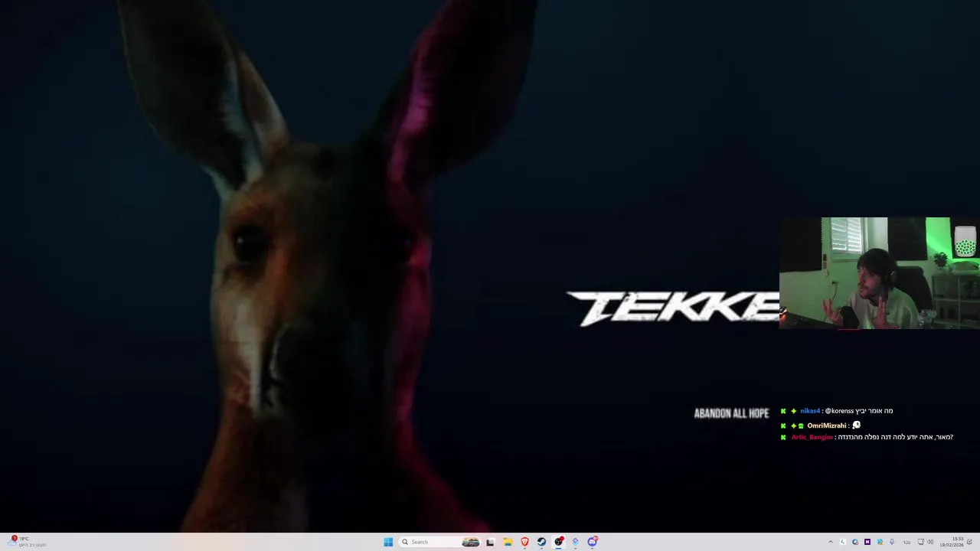Click the taskbar Search box
This screenshot has height=551, width=980.
click(x=440, y=542)
